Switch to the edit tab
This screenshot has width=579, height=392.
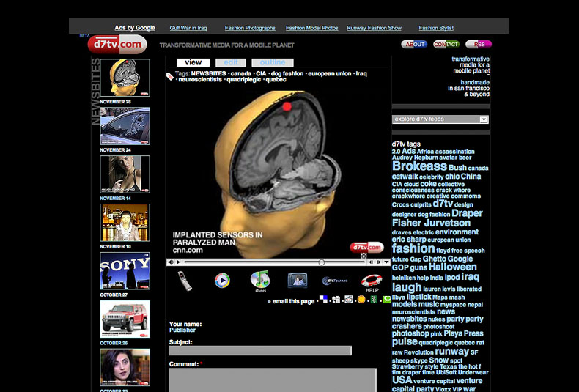[231, 62]
